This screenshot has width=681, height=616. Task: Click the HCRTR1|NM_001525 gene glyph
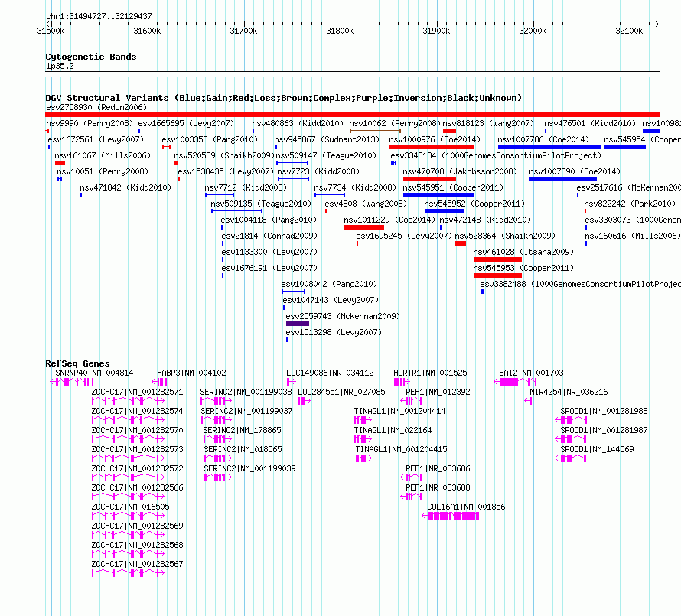pos(402,382)
